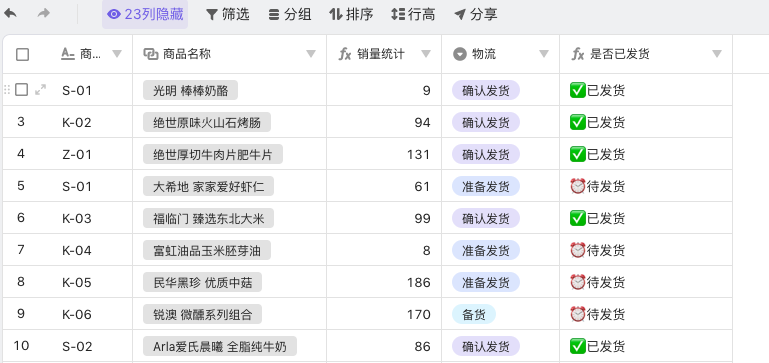Screen dimensions: 769x363
Task: Click the ⏰待发货 status in the K-04 row
Action: pyautogui.click(x=597, y=250)
